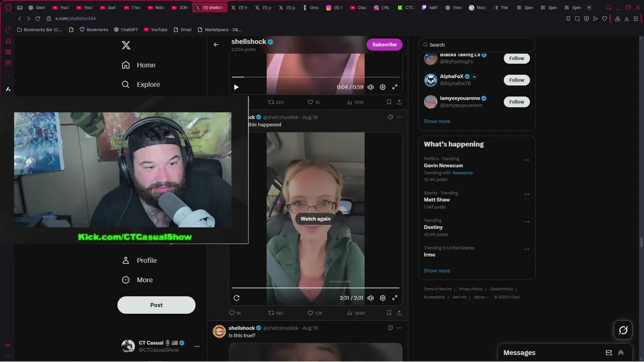Play the top video at 0:04
The height and width of the screenshot is (362, 644).
click(x=236, y=87)
